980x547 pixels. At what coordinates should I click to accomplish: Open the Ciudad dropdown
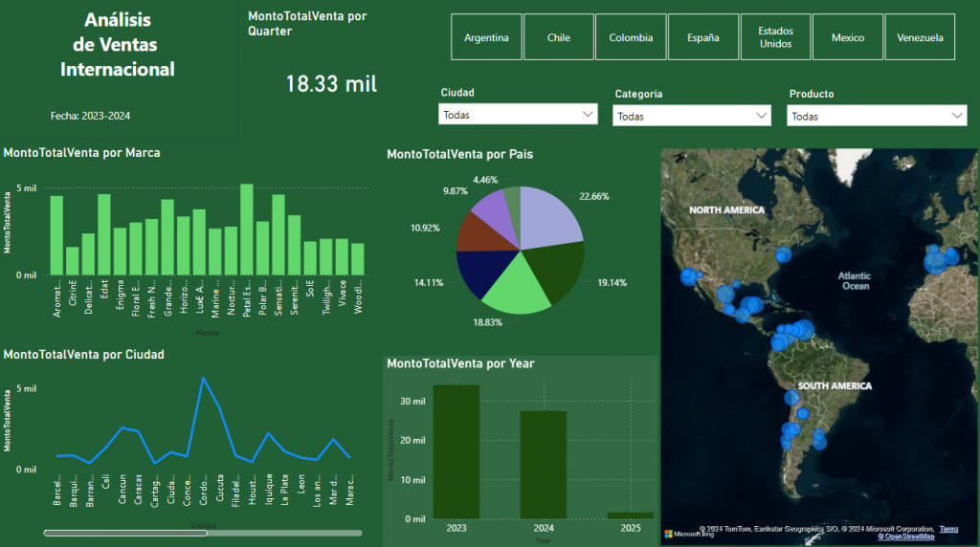519,115
